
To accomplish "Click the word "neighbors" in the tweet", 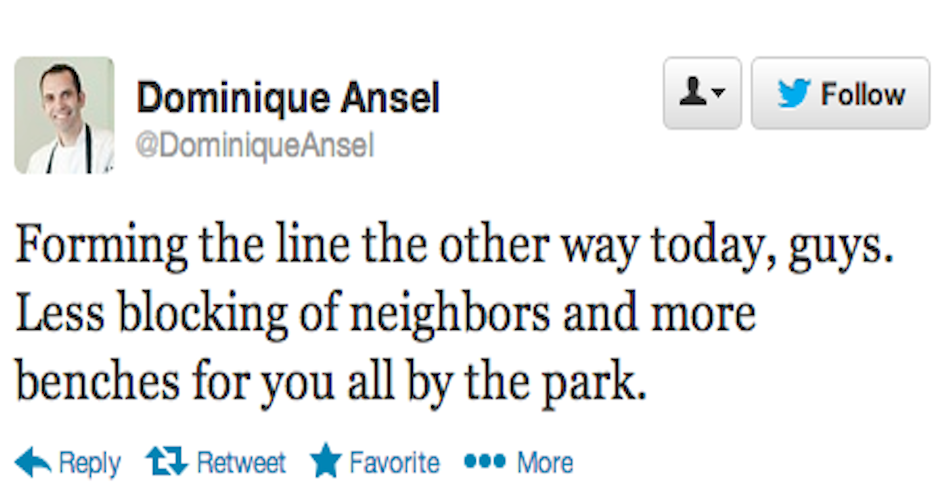I will point(450,316).
